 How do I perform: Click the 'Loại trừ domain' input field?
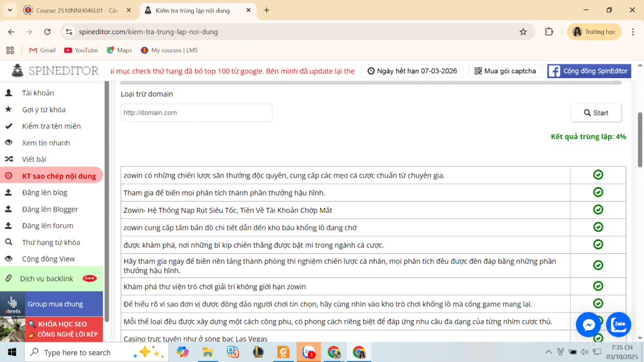196,113
